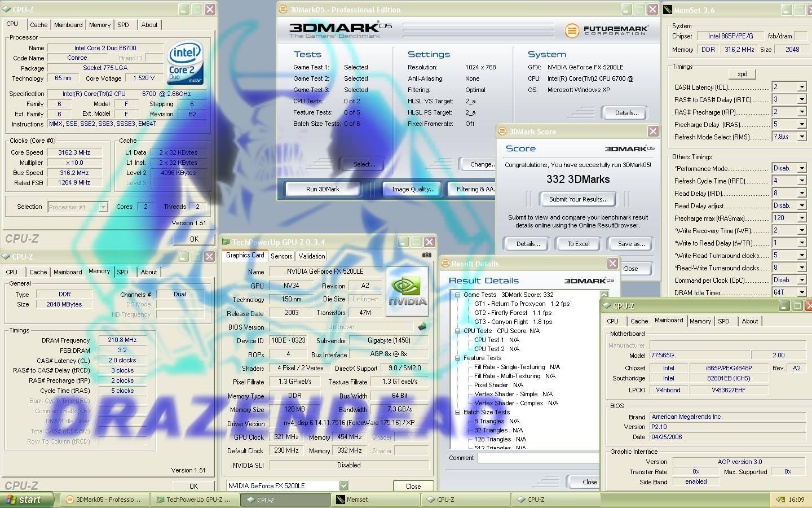Viewport: 812px width, 508px height.
Task: Click the Result Details tree scrollbar up arrow
Action: click(x=604, y=295)
